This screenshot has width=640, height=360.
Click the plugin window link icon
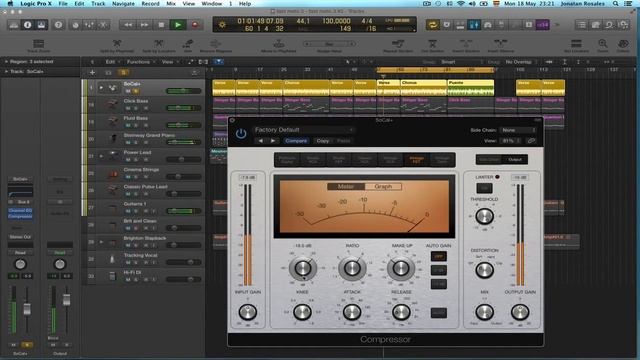[x=531, y=141]
